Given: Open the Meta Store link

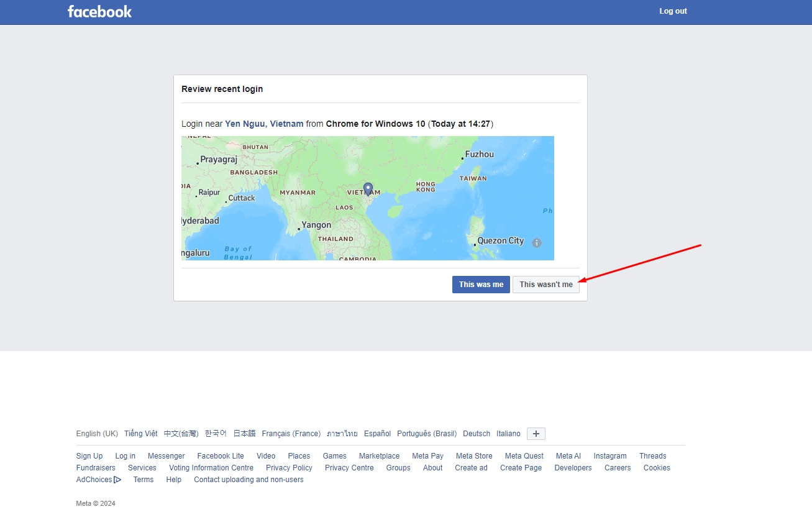Looking at the screenshot, I should click(x=474, y=456).
